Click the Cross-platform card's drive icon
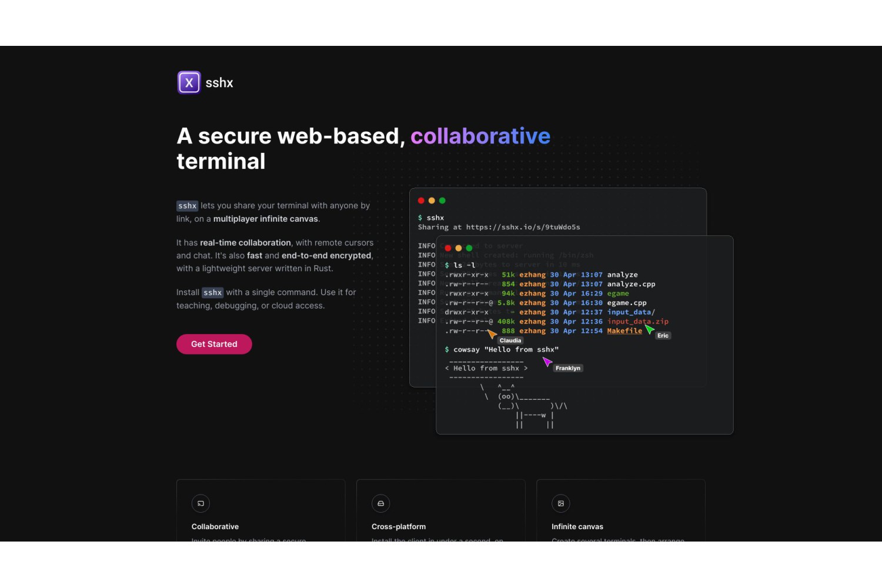The image size is (882, 588). (380, 503)
